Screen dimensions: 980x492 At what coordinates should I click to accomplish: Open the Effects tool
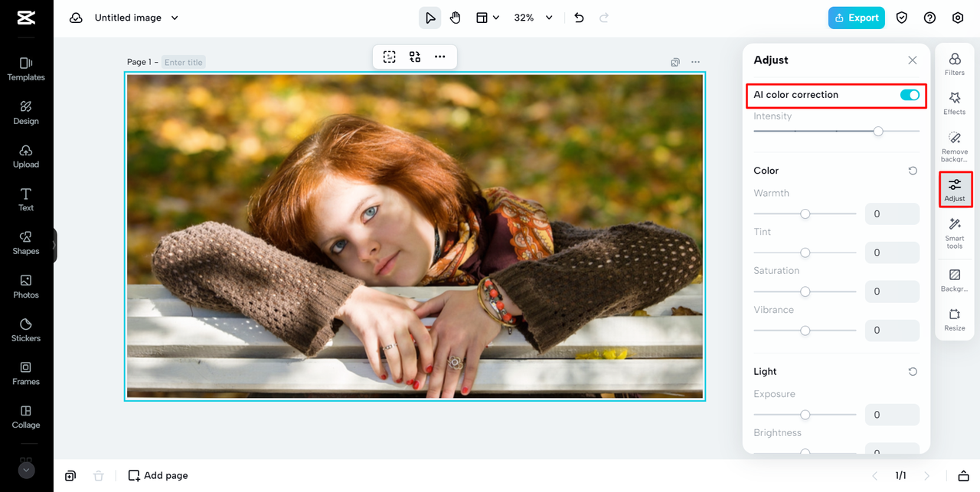955,103
